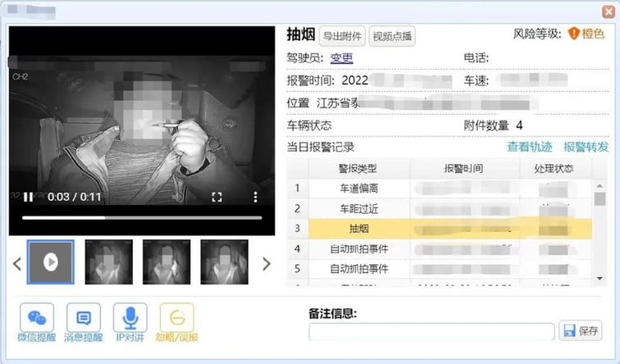The width and height of the screenshot is (620, 364).
Task: Seek on the video progress bar
Action: pos(141,218)
